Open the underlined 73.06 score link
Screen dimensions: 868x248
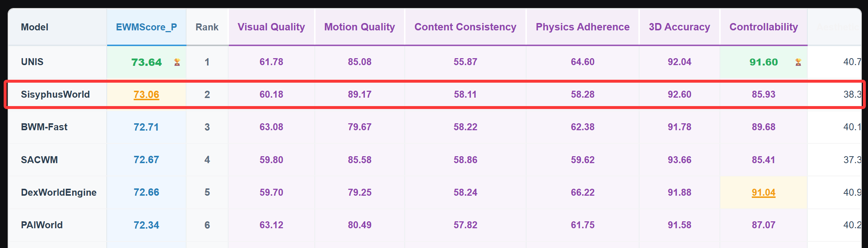tap(146, 94)
